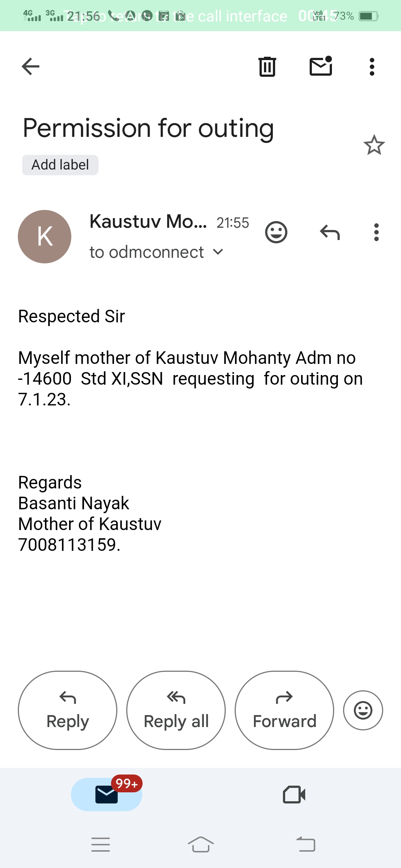Tap the reply arrow in message header
This screenshot has width=401, height=868.
330,233
